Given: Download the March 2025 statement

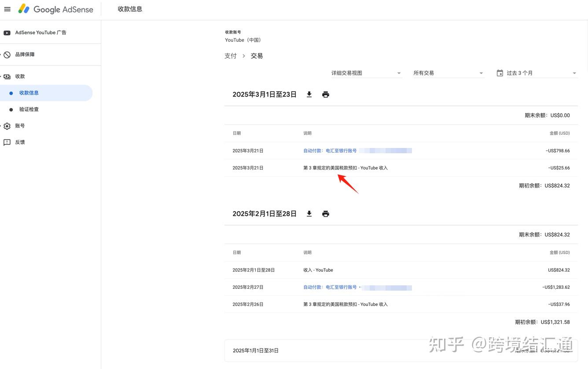Looking at the screenshot, I should (309, 95).
